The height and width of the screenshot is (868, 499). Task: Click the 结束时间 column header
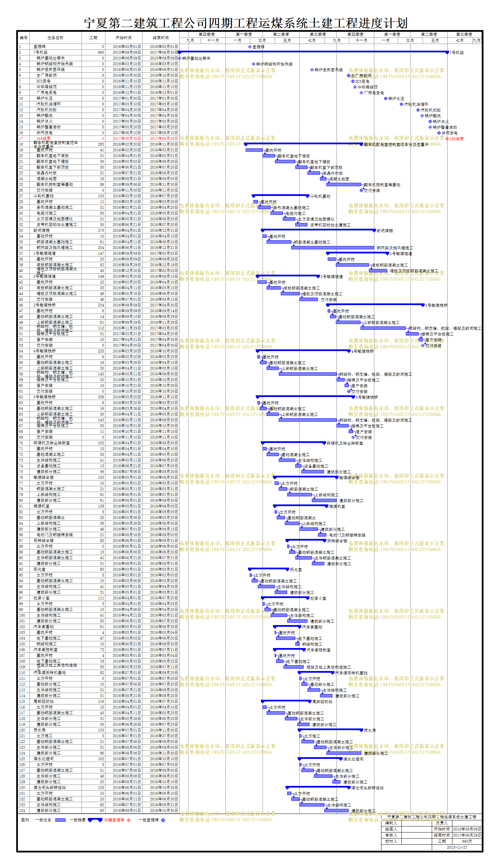click(x=161, y=38)
